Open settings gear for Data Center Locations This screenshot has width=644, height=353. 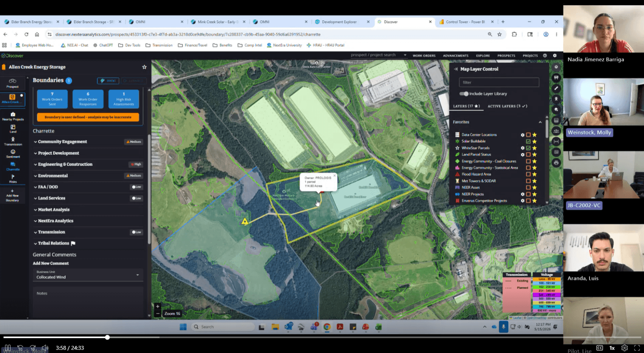(x=523, y=135)
